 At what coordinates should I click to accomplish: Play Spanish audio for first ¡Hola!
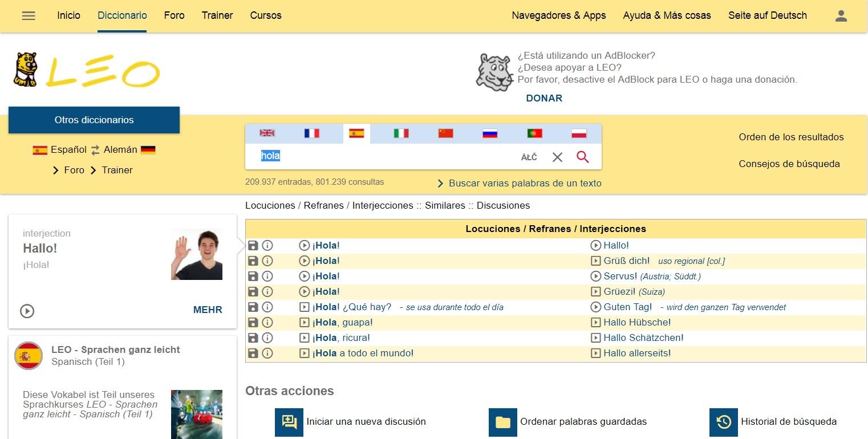(305, 246)
